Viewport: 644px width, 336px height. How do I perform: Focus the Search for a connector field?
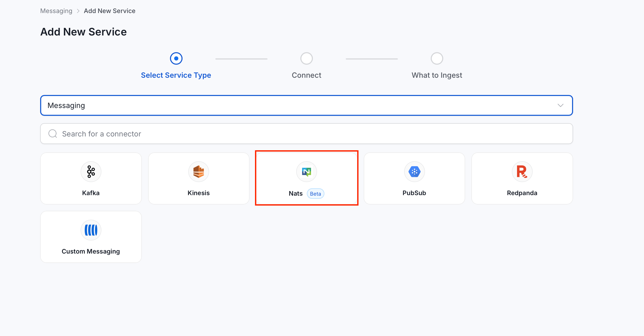[x=307, y=134]
